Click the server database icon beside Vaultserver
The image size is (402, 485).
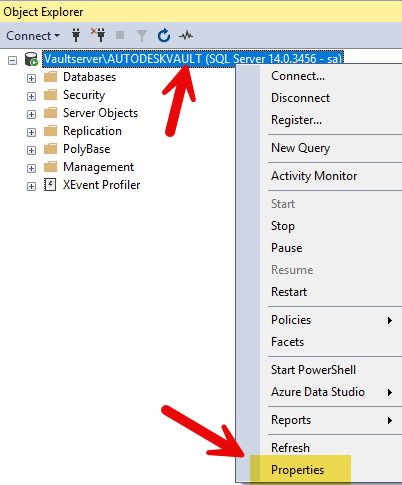31,59
